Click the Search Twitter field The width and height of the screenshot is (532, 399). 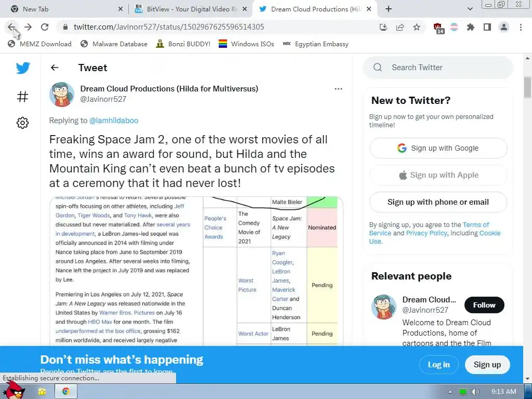tap(438, 68)
